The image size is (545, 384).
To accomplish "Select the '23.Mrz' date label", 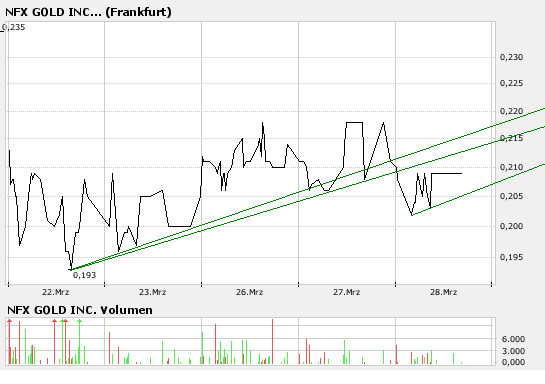I will [x=153, y=292].
